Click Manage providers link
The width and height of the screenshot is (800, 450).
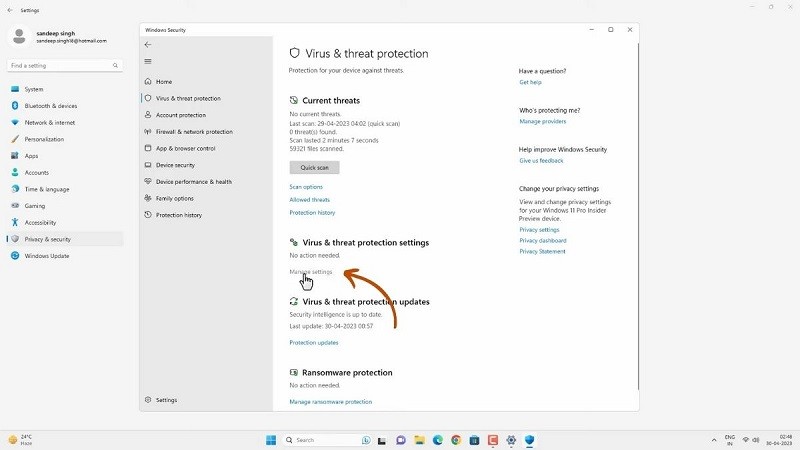click(x=543, y=121)
